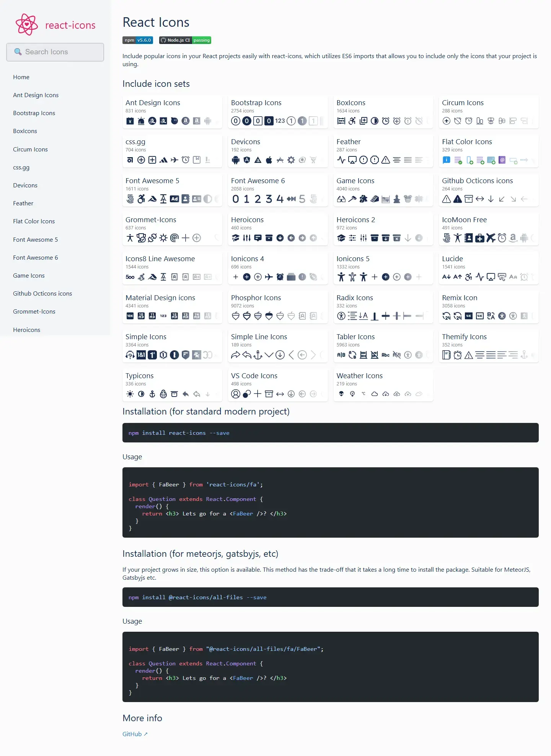Click the react-icons atom logo

coord(27,25)
